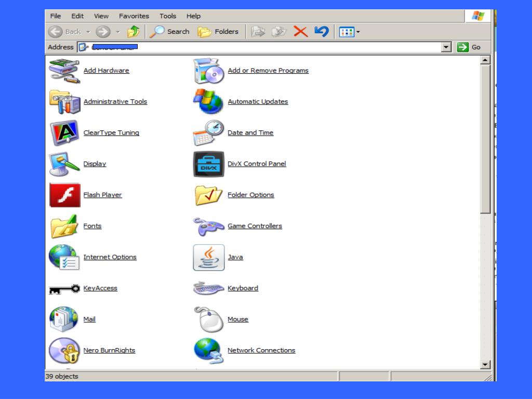
Task: Open the Automatic Updates icon
Action: point(209,101)
